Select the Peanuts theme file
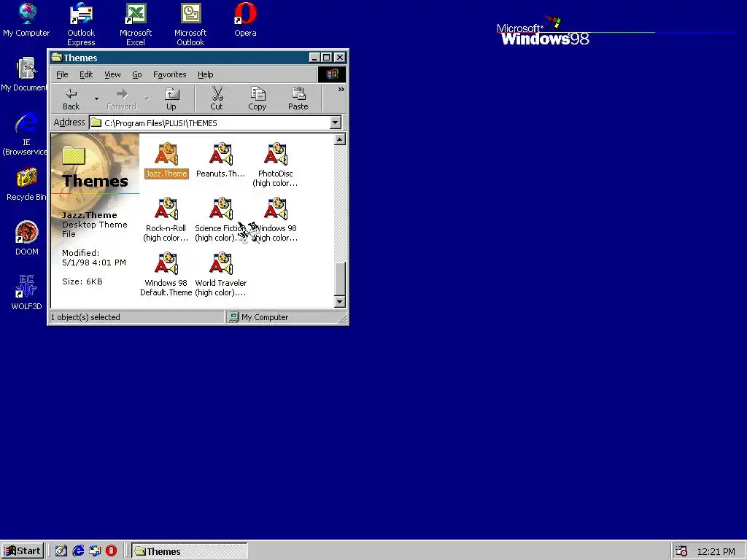Screen dimensions: 747x560 pyautogui.click(x=220, y=160)
